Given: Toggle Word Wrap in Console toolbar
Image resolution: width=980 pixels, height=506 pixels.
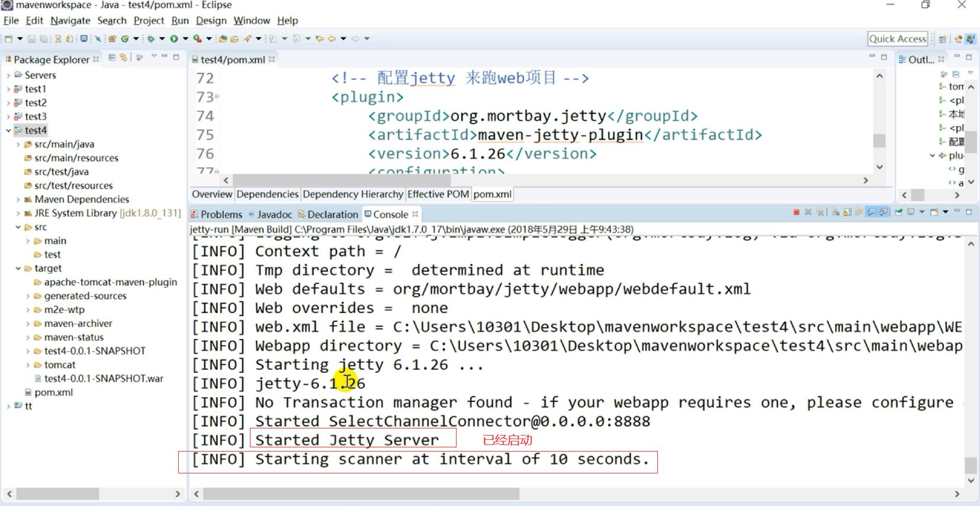Looking at the screenshot, I should 859,212.
